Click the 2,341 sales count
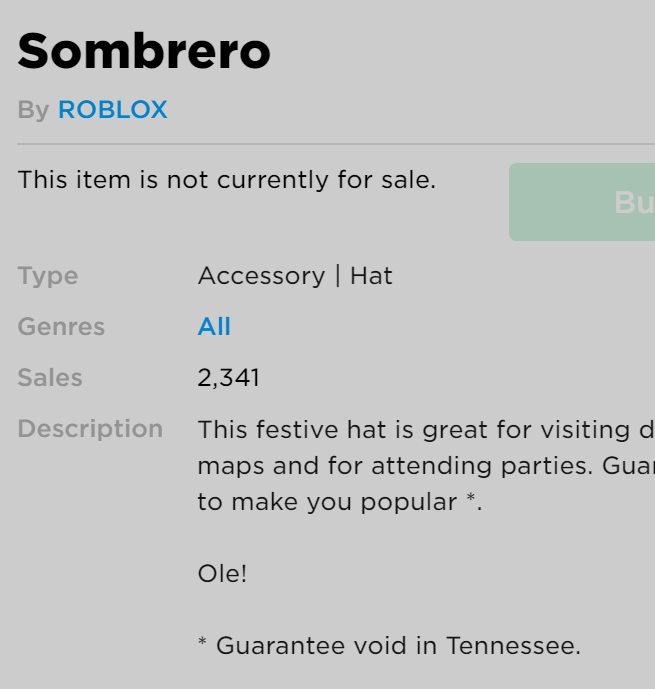The image size is (655, 689). (229, 378)
